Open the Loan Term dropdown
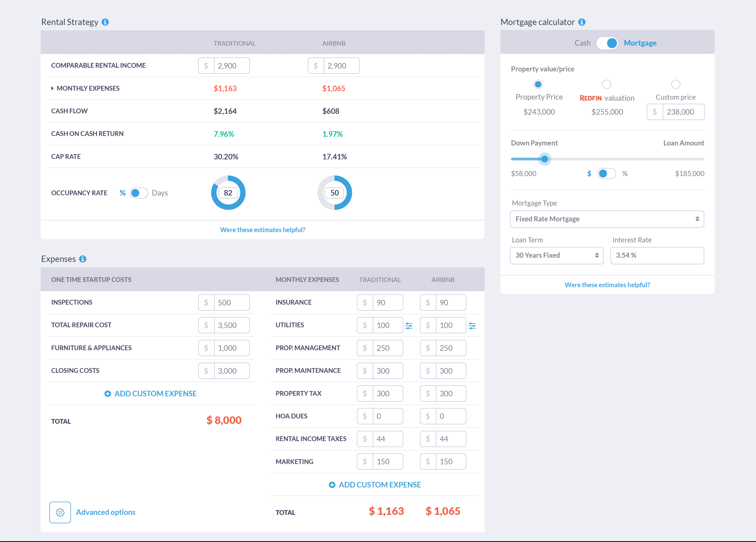This screenshot has width=756, height=542. [556, 256]
